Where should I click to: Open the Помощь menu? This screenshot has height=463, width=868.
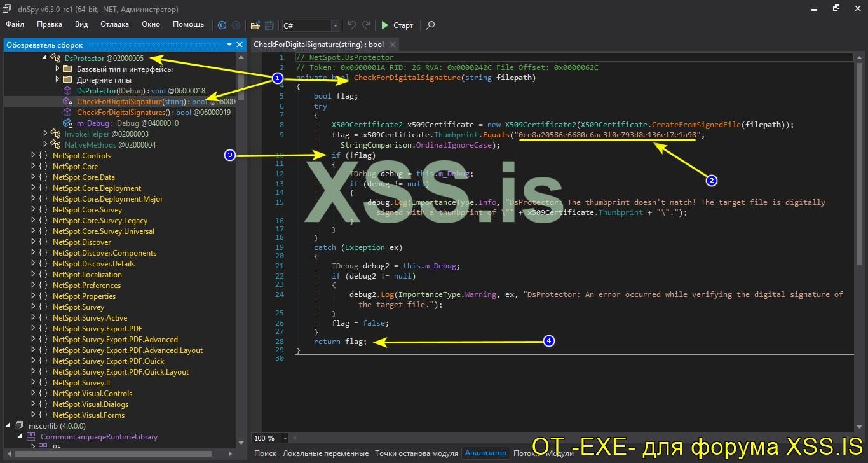pos(189,24)
